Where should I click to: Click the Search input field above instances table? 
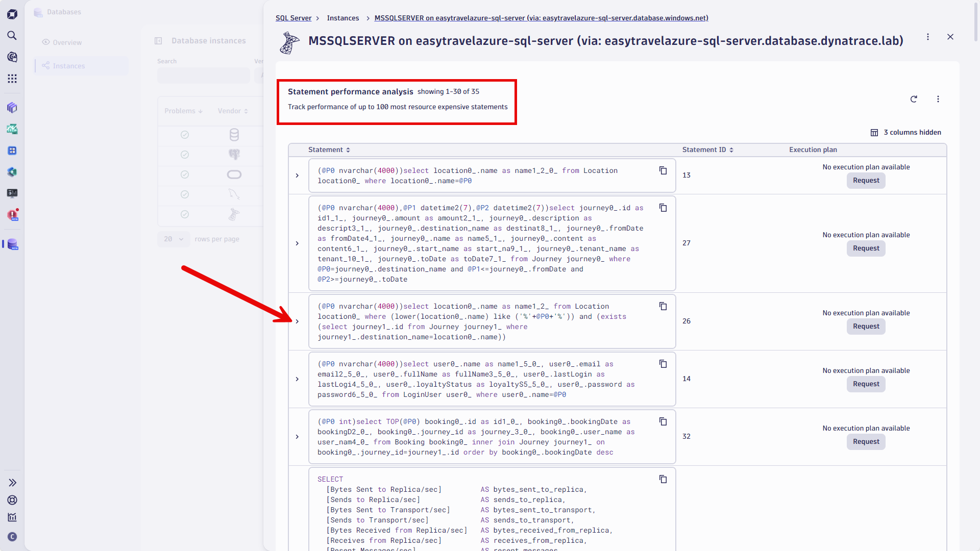(x=203, y=75)
